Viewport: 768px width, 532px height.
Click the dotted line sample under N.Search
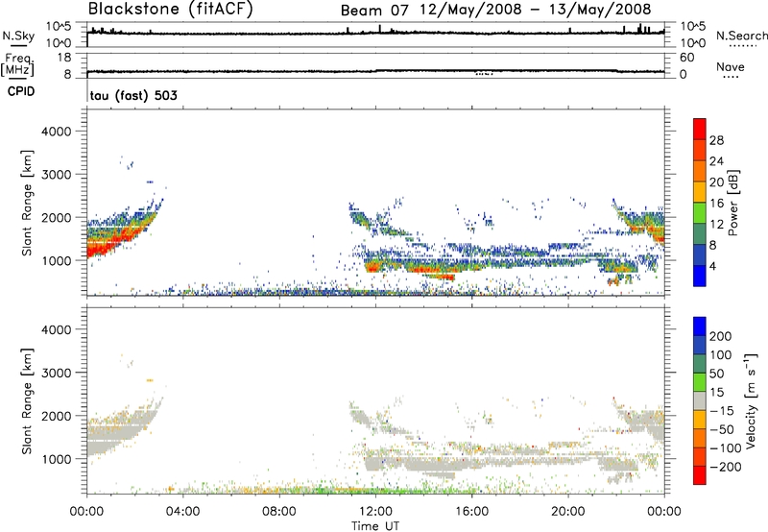point(742,45)
